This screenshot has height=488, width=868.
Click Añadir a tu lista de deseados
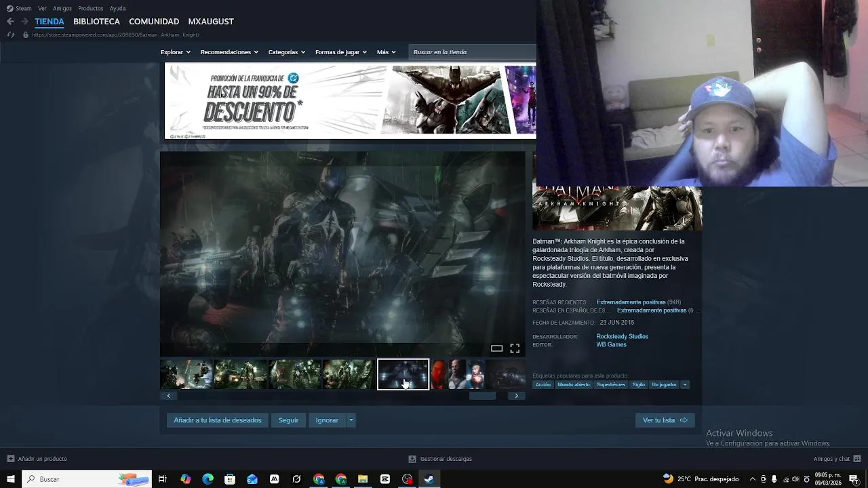(218, 420)
